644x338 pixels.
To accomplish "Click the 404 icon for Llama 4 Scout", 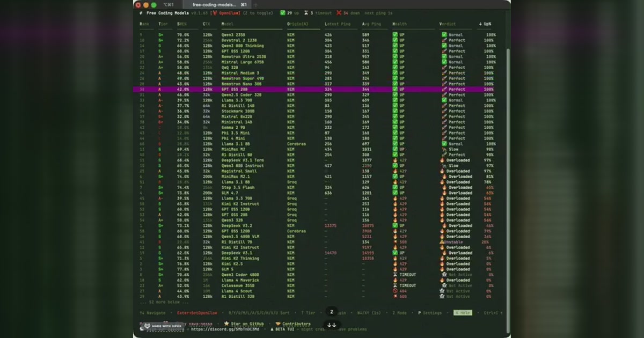I will click(395, 291).
